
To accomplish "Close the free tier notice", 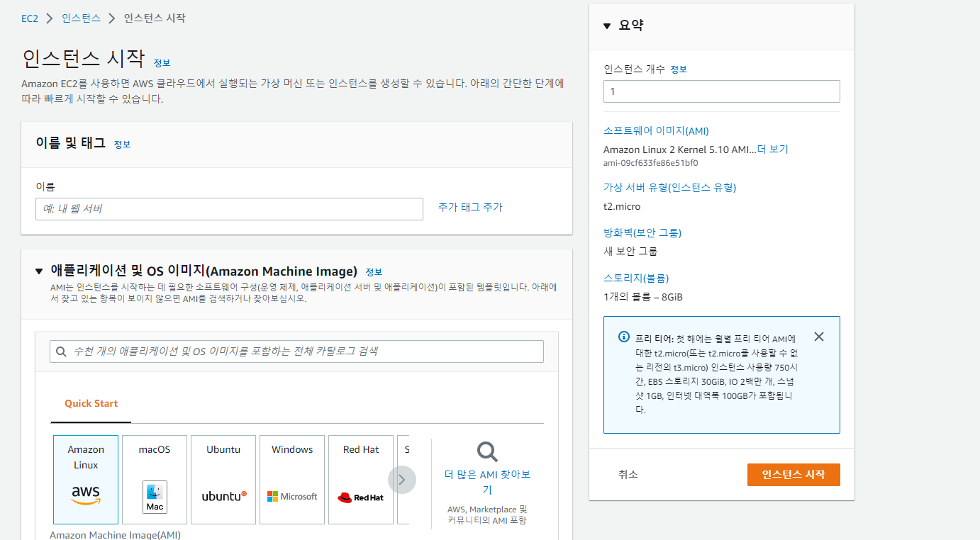I will 819,337.
